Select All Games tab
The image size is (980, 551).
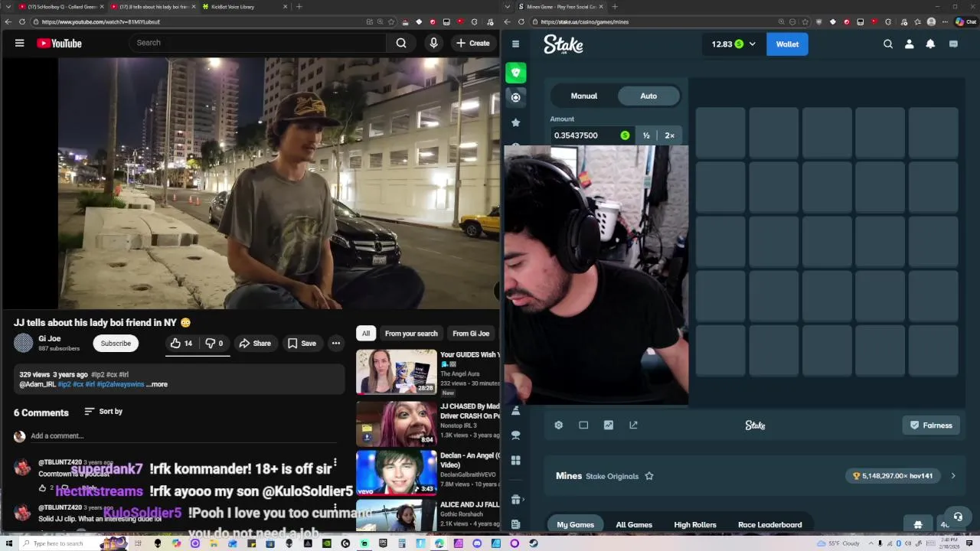click(634, 525)
